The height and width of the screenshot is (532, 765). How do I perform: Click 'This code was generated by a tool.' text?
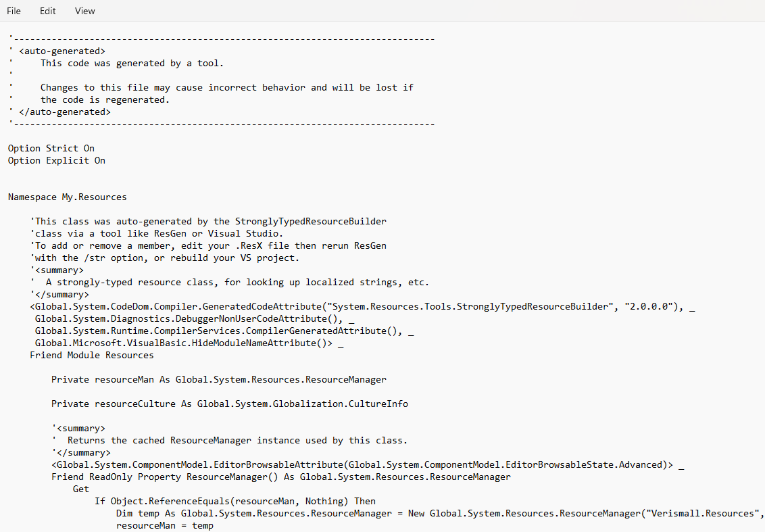[x=132, y=64]
